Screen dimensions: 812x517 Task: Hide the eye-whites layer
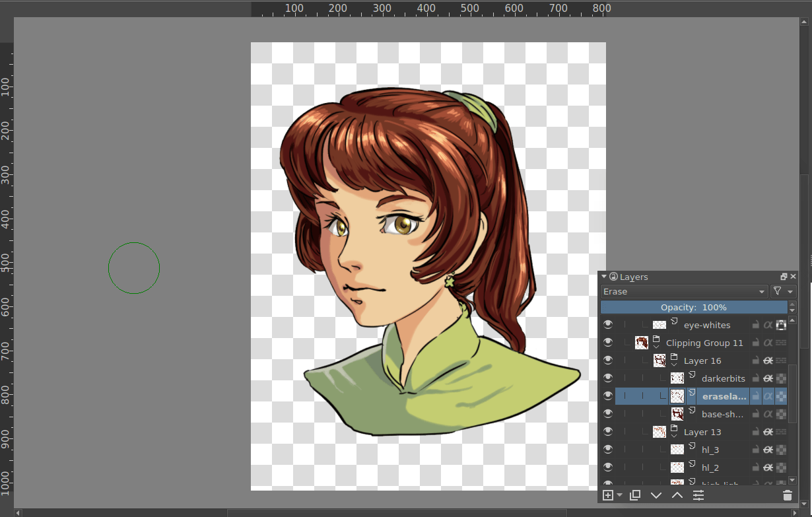coord(608,325)
